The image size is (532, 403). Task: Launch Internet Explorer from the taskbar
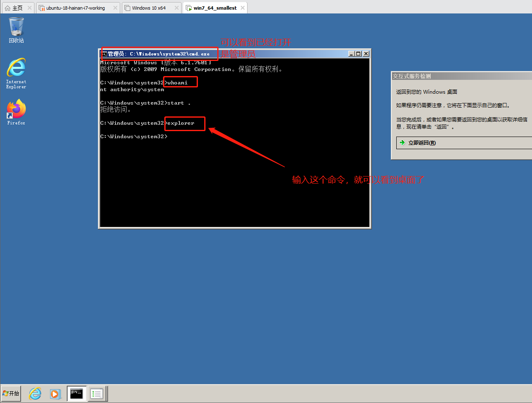(35, 394)
